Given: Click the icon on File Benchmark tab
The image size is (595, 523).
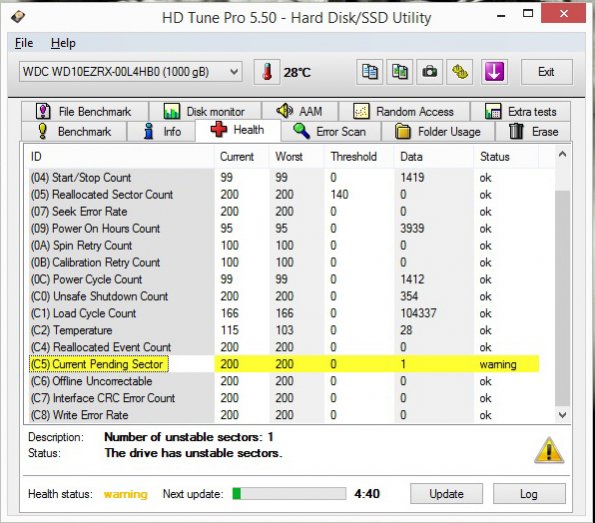Looking at the screenshot, I should pyautogui.click(x=43, y=111).
